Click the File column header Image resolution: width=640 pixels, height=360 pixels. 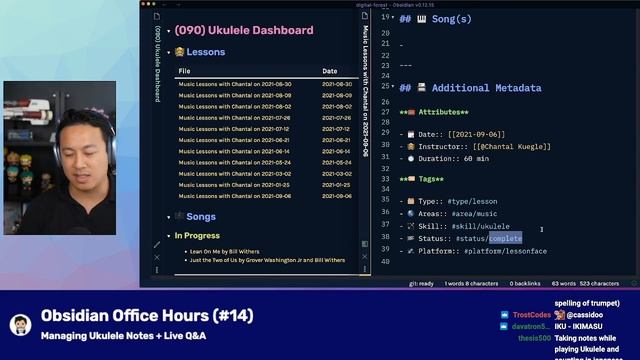point(184,71)
